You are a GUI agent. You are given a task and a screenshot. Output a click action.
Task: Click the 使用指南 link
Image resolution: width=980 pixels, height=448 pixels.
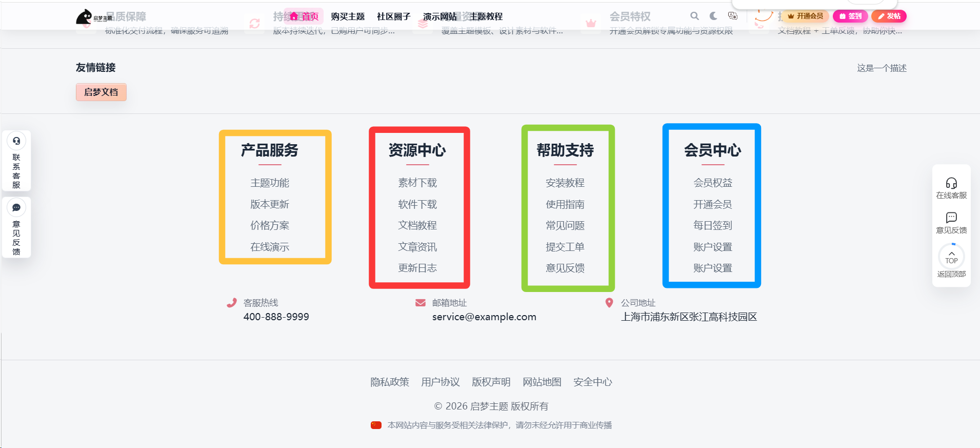click(x=565, y=204)
